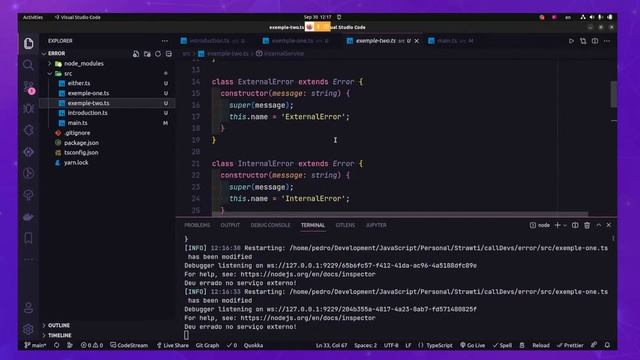Open the PROBLEMS panel tab
The image size is (640, 360).
click(197, 225)
